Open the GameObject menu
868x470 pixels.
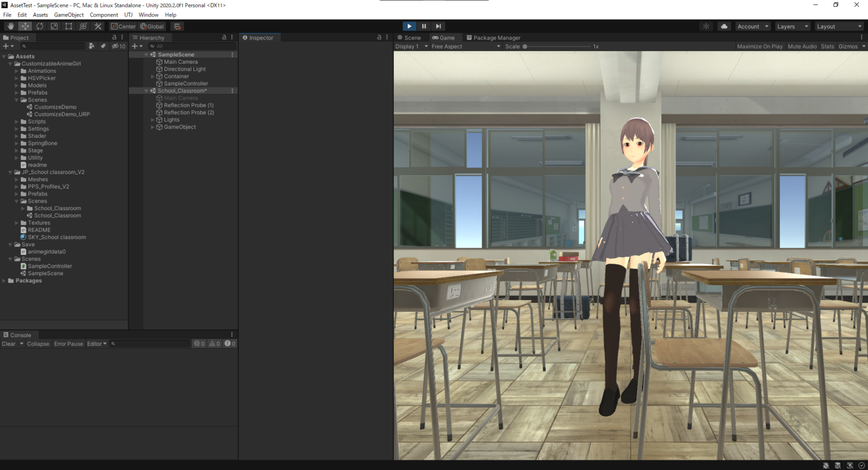click(68, 15)
